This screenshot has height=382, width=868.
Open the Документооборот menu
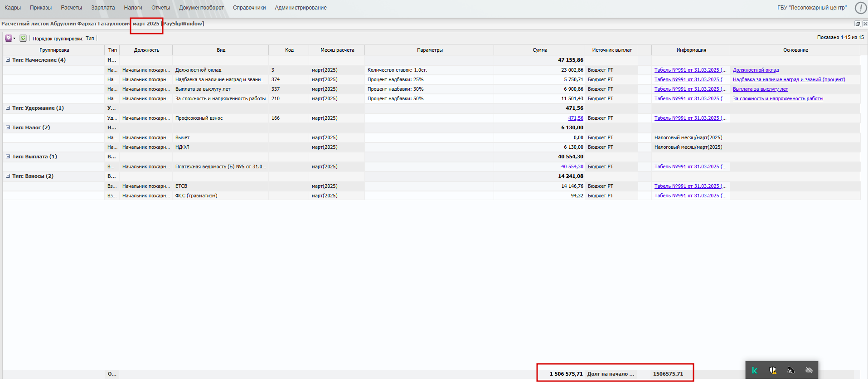(x=201, y=8)
